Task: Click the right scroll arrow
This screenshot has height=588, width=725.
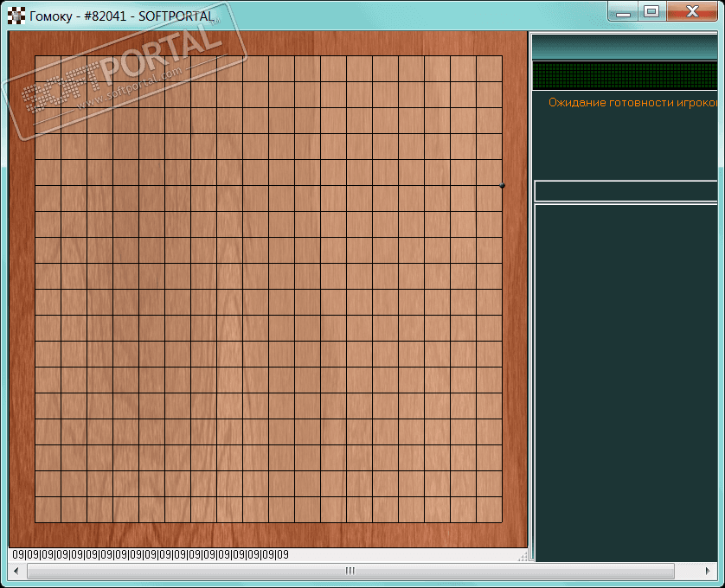Action: pyautogui.click(x=708, y=571)
